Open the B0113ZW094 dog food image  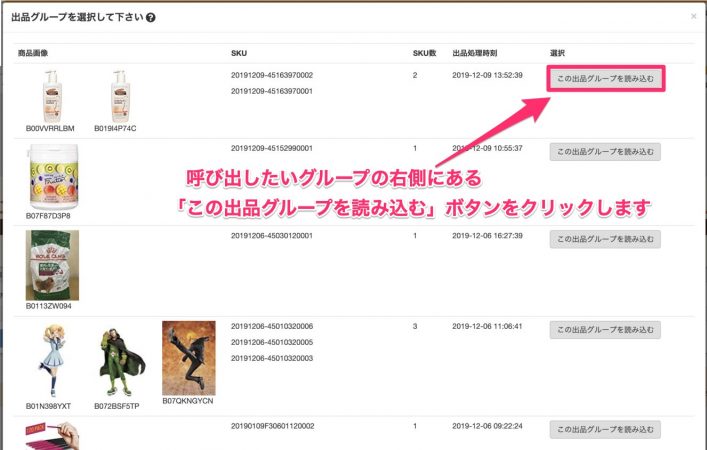pyautogui.click(x=52, y=265)
